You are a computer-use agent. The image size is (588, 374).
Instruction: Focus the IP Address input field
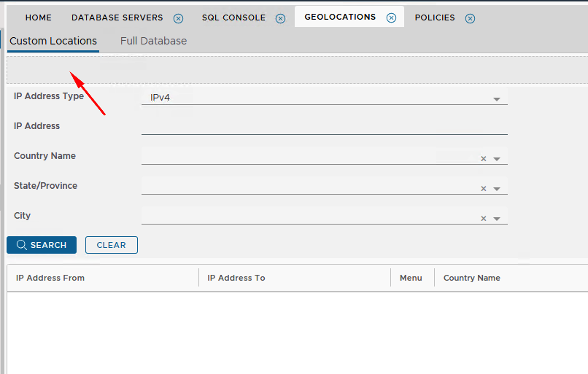click(324, 126)
